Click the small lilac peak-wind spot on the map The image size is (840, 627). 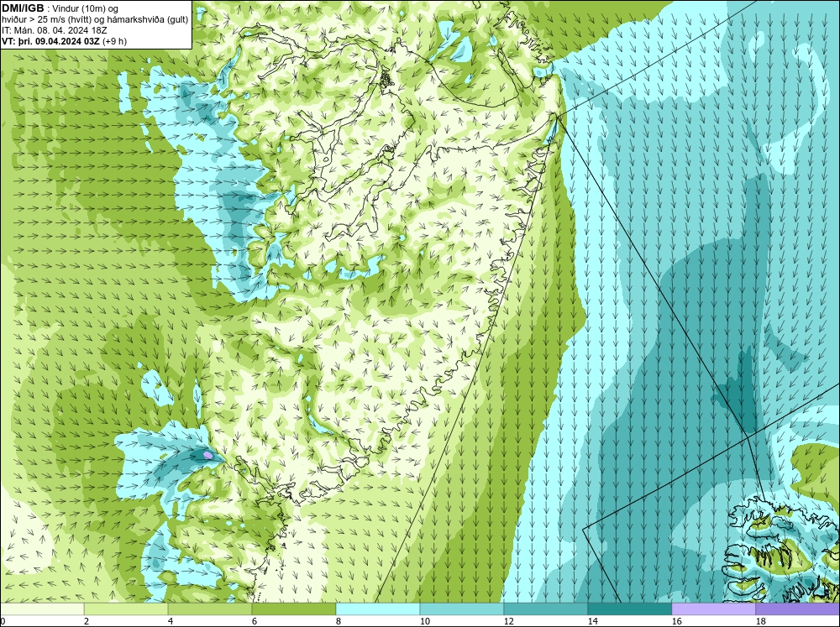point(207,455)
